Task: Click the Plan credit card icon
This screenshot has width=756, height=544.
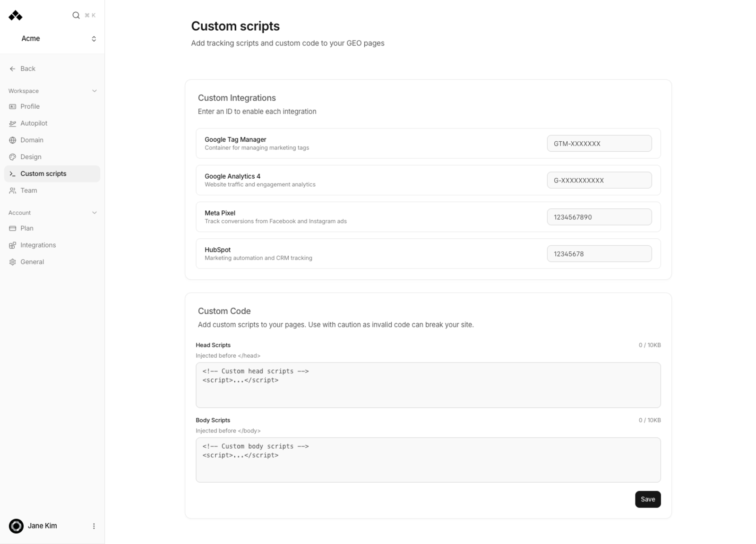Action: [13, 228]
